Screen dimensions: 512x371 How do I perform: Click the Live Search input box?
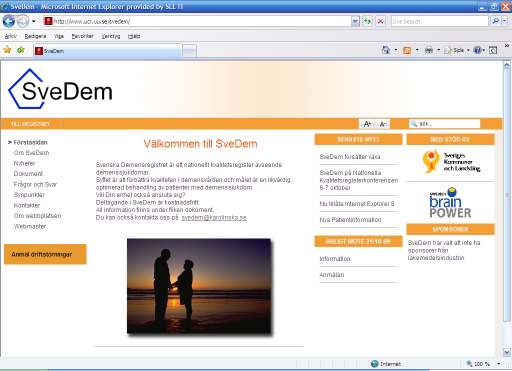pos(439,22)
